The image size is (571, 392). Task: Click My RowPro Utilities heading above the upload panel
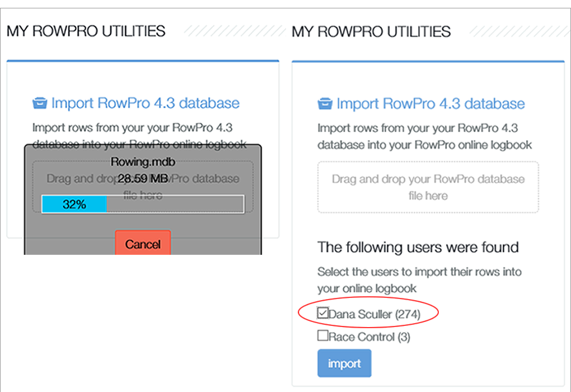pyautogui.click(x=86, y=31)
